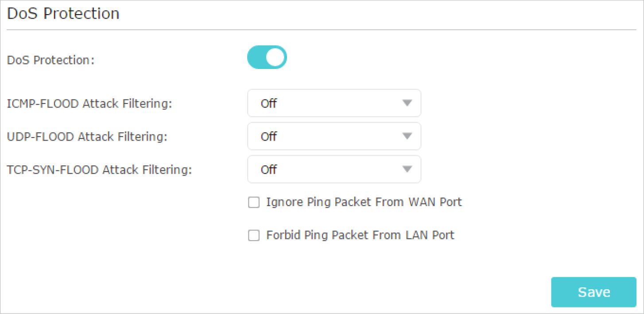Screen dimensions: 644x314
Task: Open the UDP-FLOOD Attack Filtering dropdown
Action: click(334, 136)
